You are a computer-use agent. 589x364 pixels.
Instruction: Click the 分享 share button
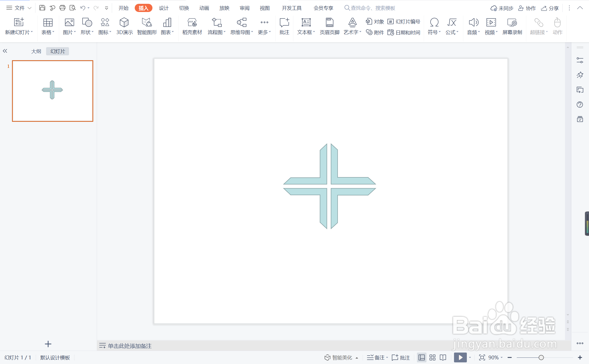(550, 8)
